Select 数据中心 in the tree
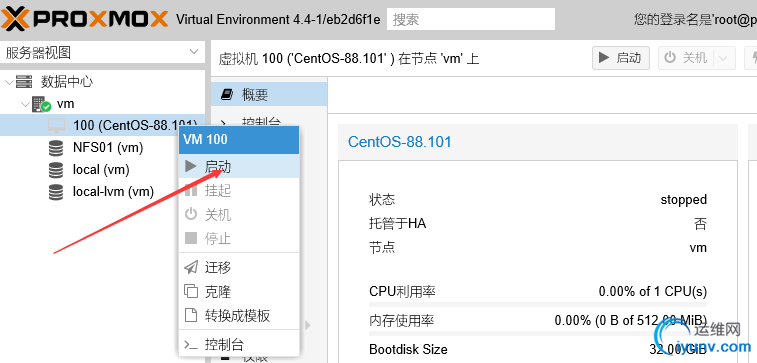The height and width of the screenshot is (363, 757). tap(67, 82)
